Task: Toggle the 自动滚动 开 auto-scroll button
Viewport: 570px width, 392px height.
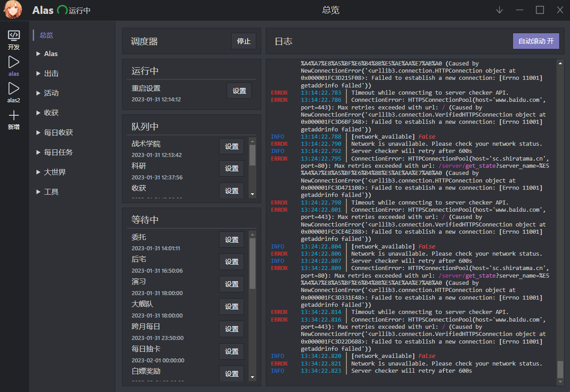Action: tap(536, 41)
